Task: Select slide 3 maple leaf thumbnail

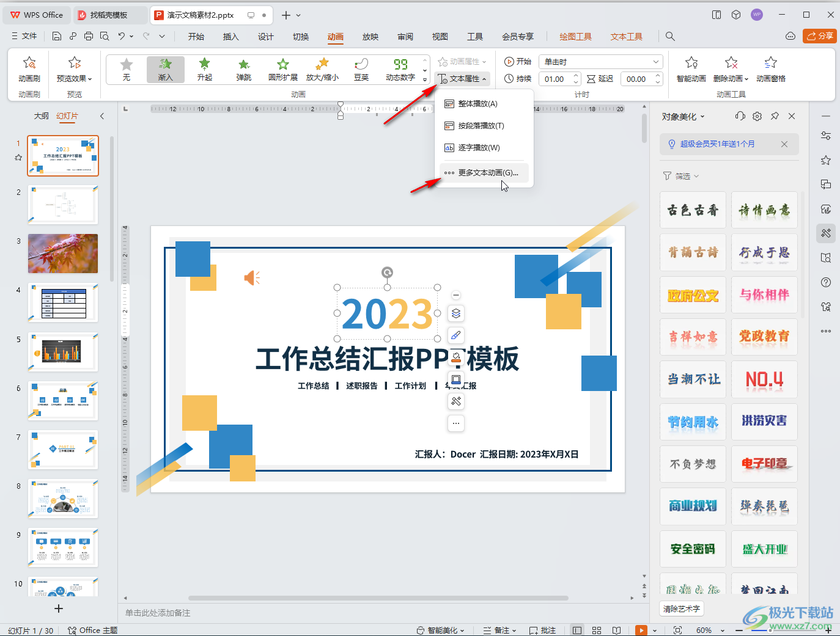Action: [63, 254]
